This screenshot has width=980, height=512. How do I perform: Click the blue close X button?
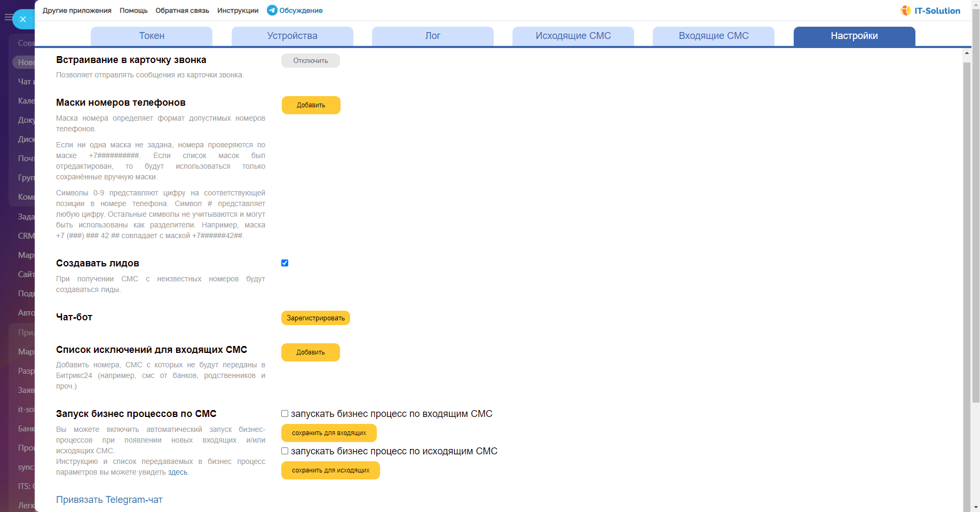pos(22,19)
